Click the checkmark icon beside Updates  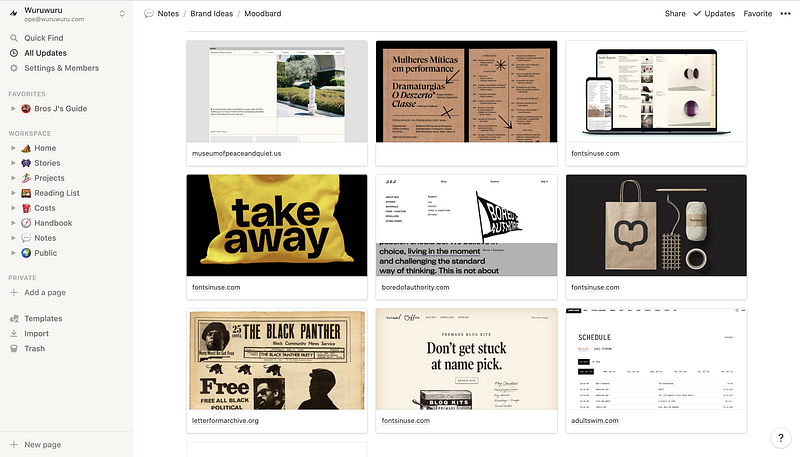point(697,14)
